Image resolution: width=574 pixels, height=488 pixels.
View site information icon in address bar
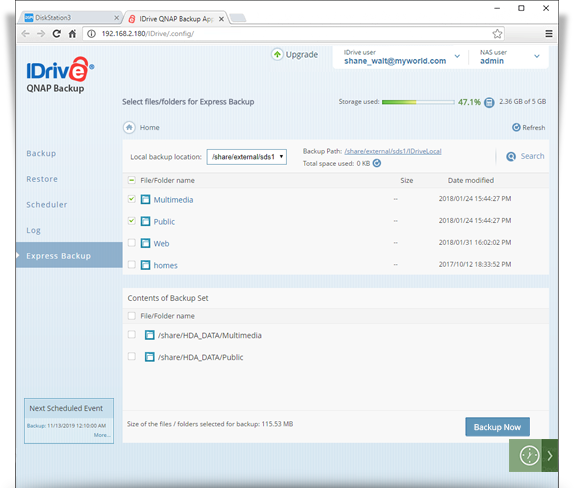[92, 34]
